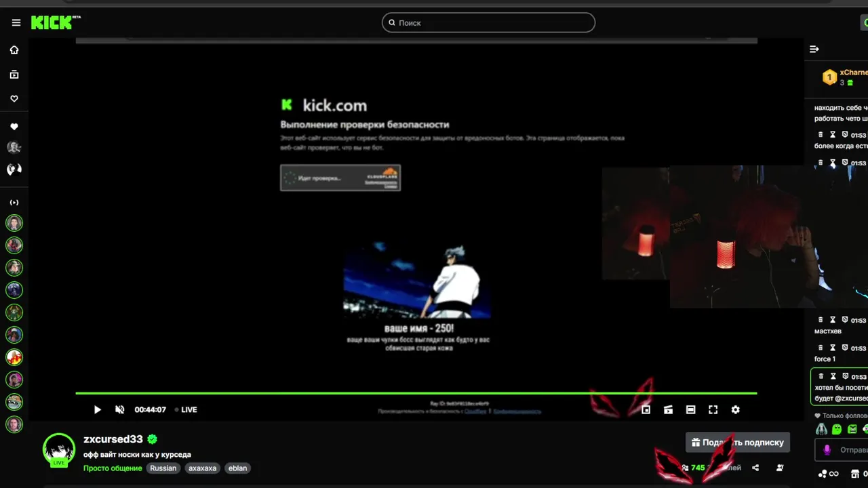The width and height of the screenshot is (868, 488).
Task: Ban the мастхев message author
Action: [845, 320]
